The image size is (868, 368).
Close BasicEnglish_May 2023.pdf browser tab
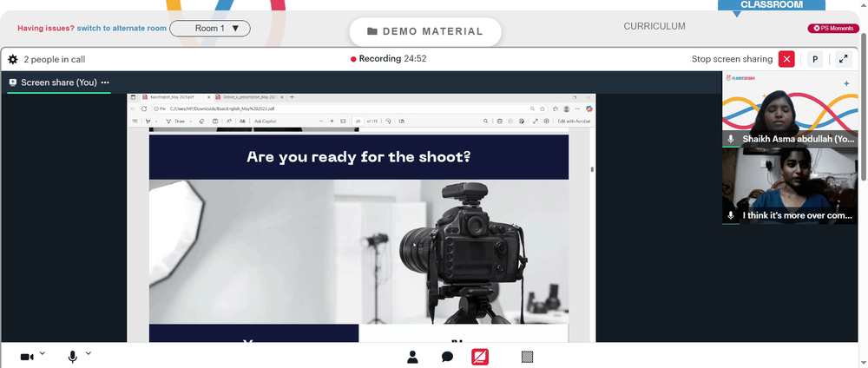(208, 97)
